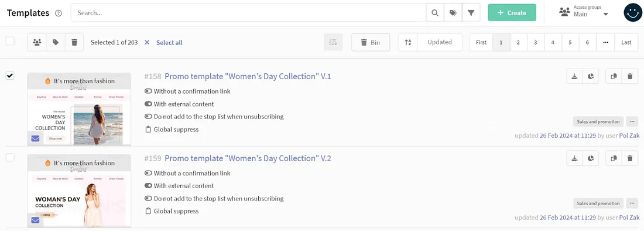The image size is (644, 231).
Task: Click the list view settings icon left of Bin
Action: coord(333,42)
